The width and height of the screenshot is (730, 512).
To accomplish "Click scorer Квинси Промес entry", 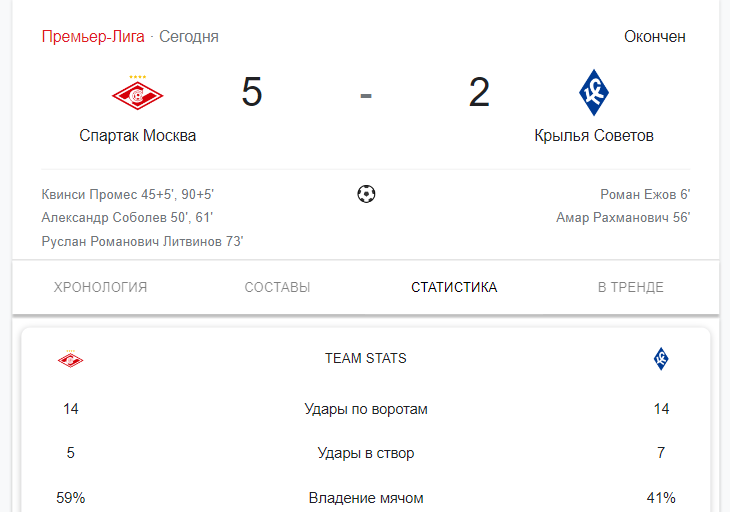I will click(x=128, y=194).
